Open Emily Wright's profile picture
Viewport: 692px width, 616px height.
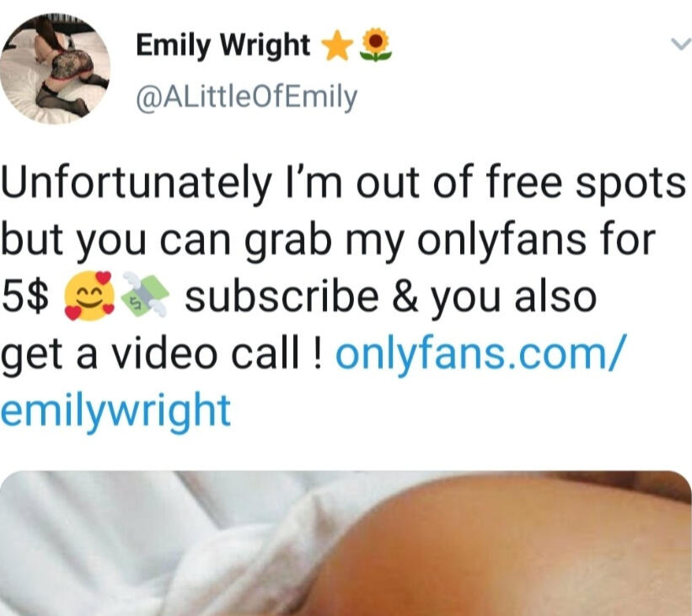coord(55,68)
